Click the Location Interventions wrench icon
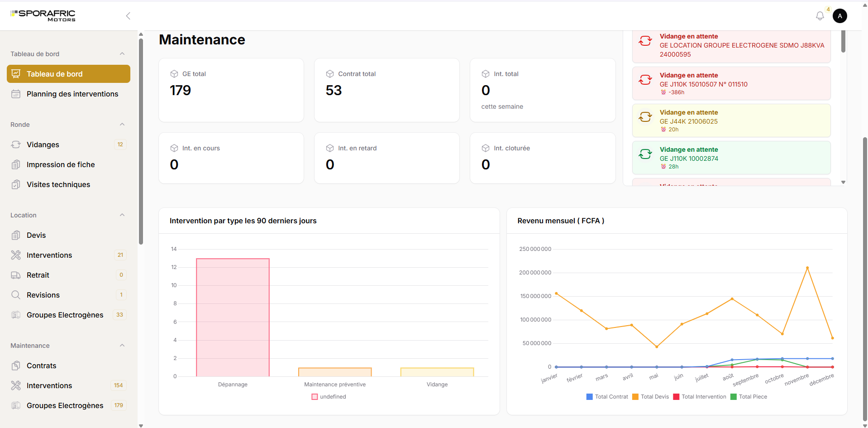Screen dimensions: 868x428 tap(16, 255)
